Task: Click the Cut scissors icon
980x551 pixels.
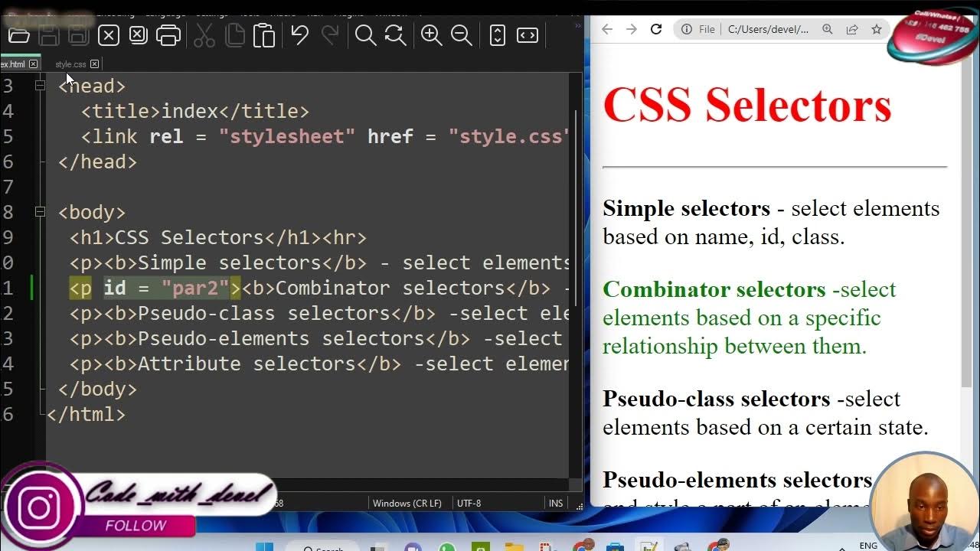Action: click(x=204, y=35)
